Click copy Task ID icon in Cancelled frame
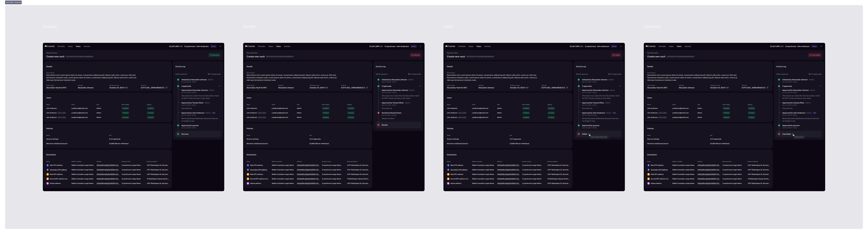The image size is (868, 234). (x=767, y=88)
